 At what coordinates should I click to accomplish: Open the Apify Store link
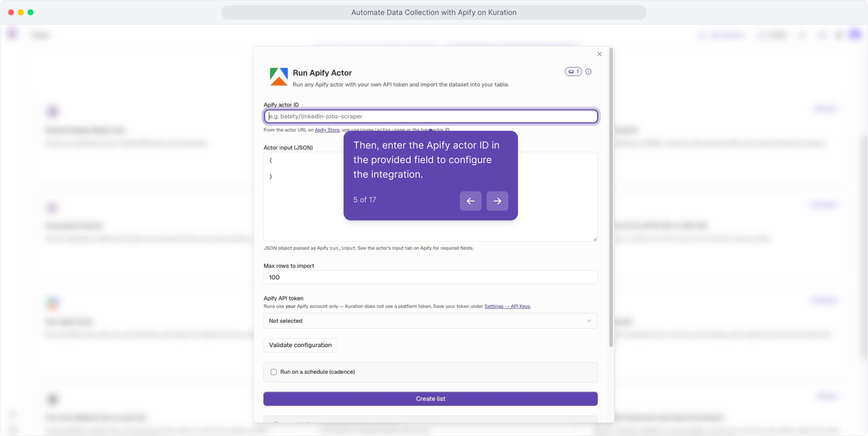pyautogui.click(x=327, y=130)
